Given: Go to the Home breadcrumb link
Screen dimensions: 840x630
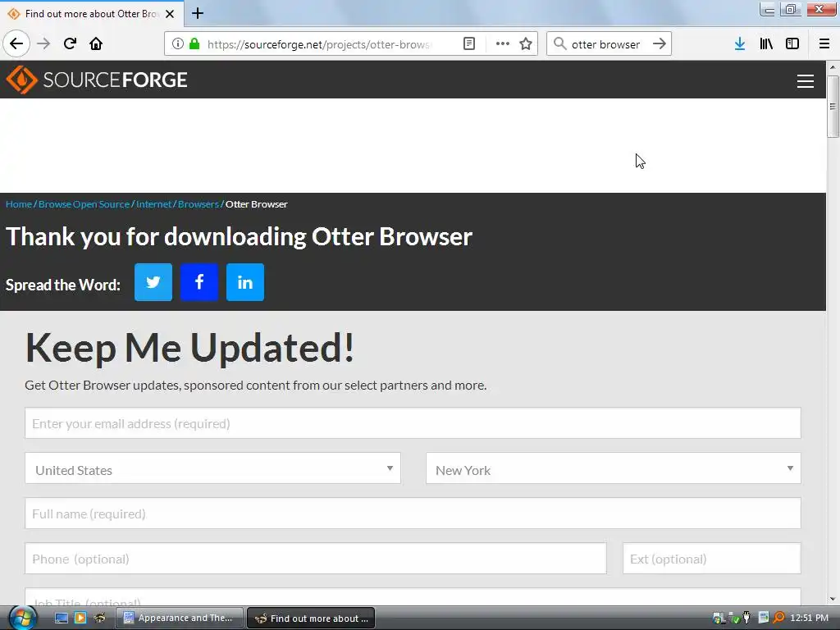Looking at the screenshot, I should click(x=19, y=204).
